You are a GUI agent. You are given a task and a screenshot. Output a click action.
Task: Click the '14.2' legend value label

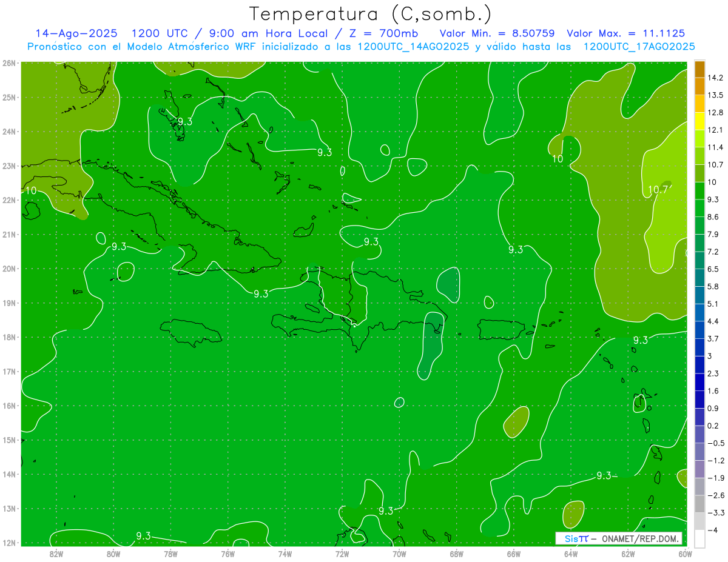715,78
